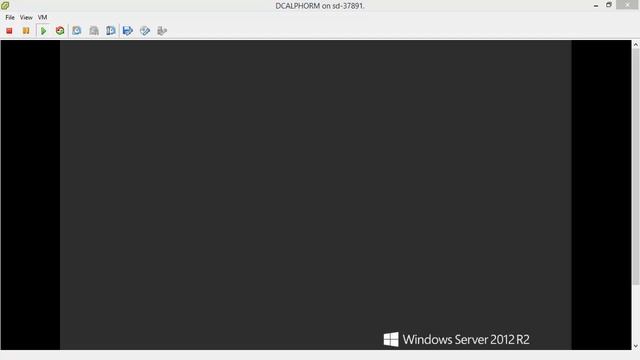Open the File menu
640x360 pixels.
click(10, 18)
